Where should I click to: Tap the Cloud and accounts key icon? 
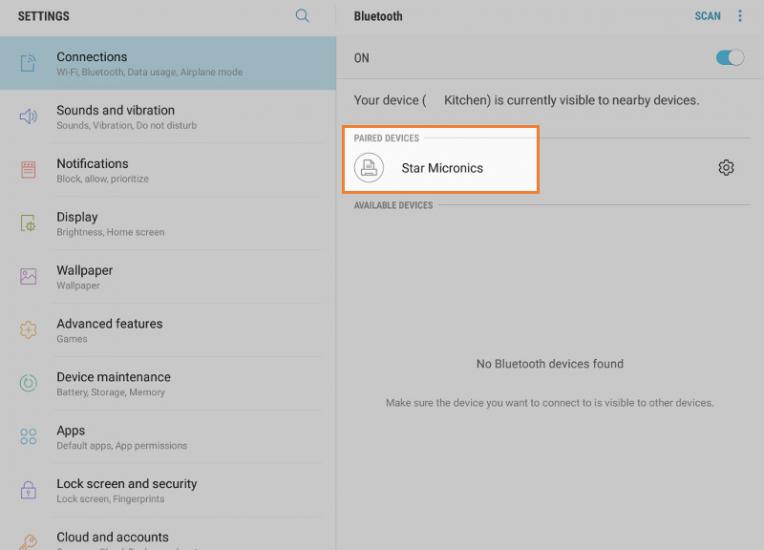click(x=28, y=542)
